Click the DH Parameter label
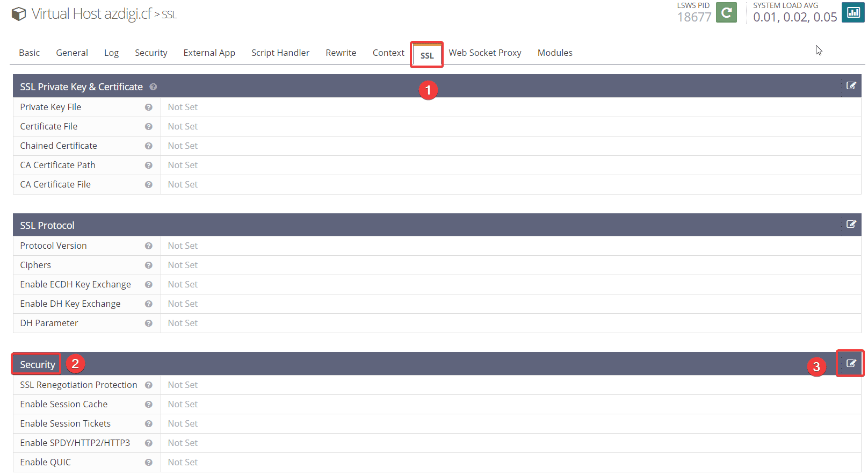Image resolution: width=868 pixels, height=475 pixels. point(49,323)
